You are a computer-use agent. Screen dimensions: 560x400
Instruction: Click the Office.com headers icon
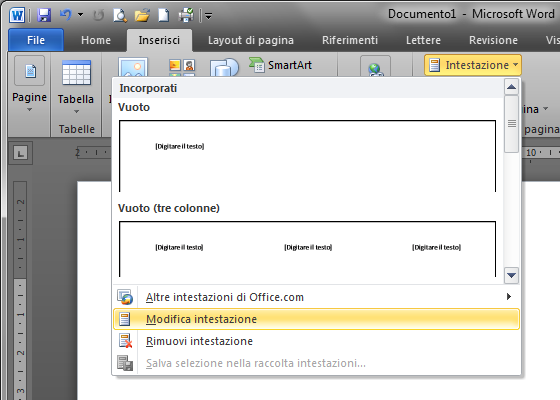click(125, 297)
